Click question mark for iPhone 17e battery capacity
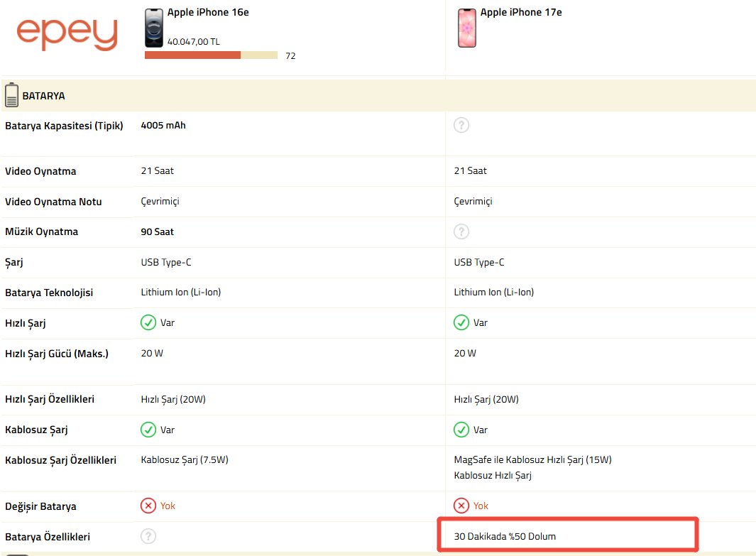The width and height of the screenshot is (756, 556). click(461, 126)
